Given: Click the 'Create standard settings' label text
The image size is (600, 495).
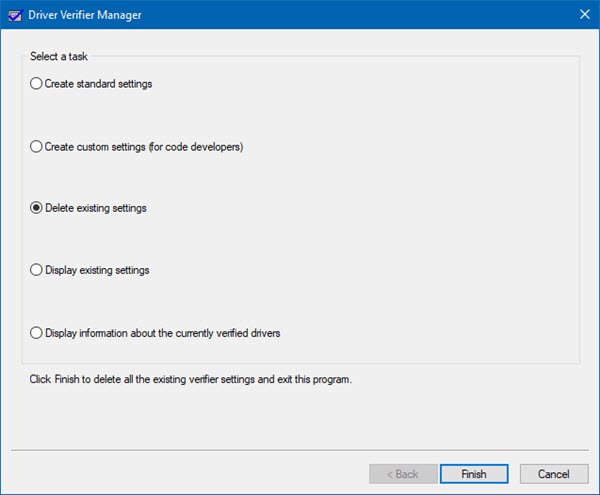Looking at the screenshot, I should coord(98,84).
